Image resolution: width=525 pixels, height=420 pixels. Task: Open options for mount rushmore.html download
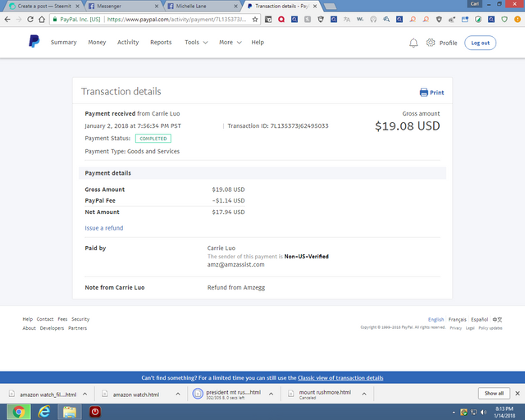(364, 395)
